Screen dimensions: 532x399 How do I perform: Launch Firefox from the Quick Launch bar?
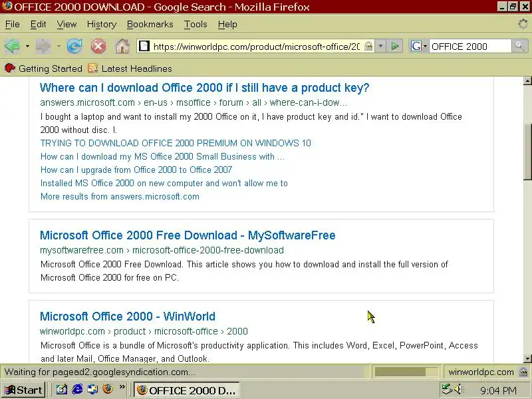click(x=108, y=389)
